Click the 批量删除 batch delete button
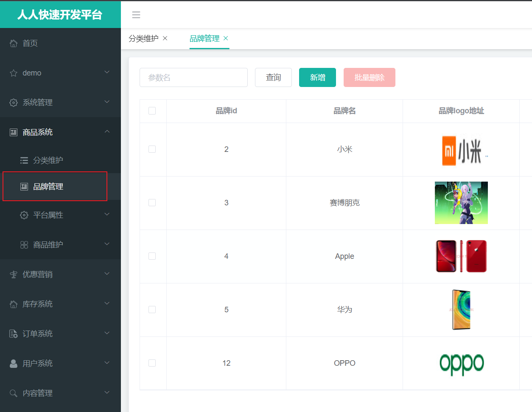Screen dimensions: 532x412 [370, 78]
